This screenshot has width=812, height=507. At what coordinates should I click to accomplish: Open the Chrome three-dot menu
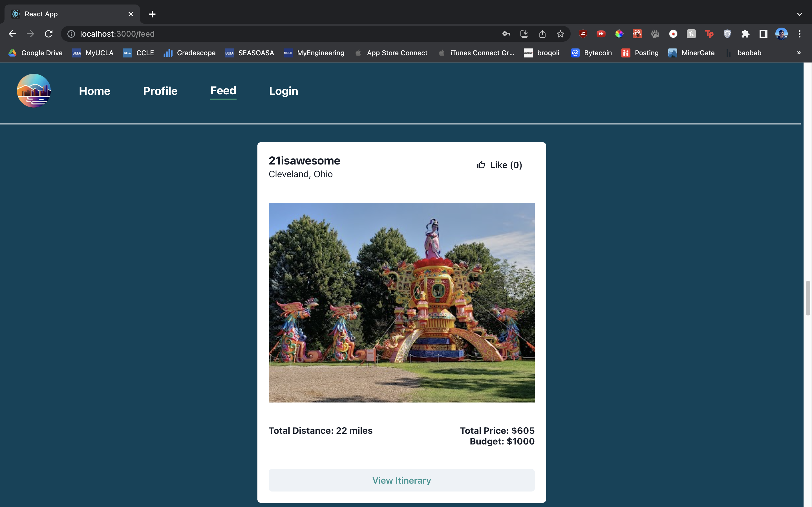coord(799,34)
